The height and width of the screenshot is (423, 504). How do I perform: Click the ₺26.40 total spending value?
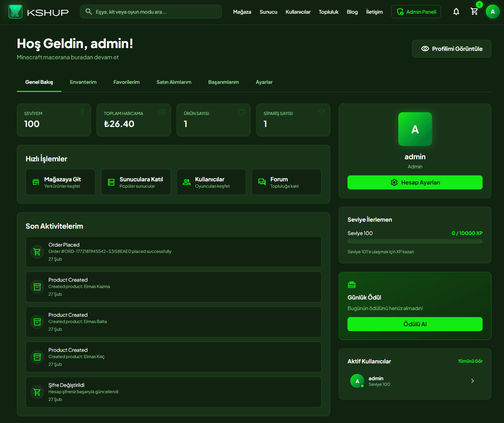point(119,124)
